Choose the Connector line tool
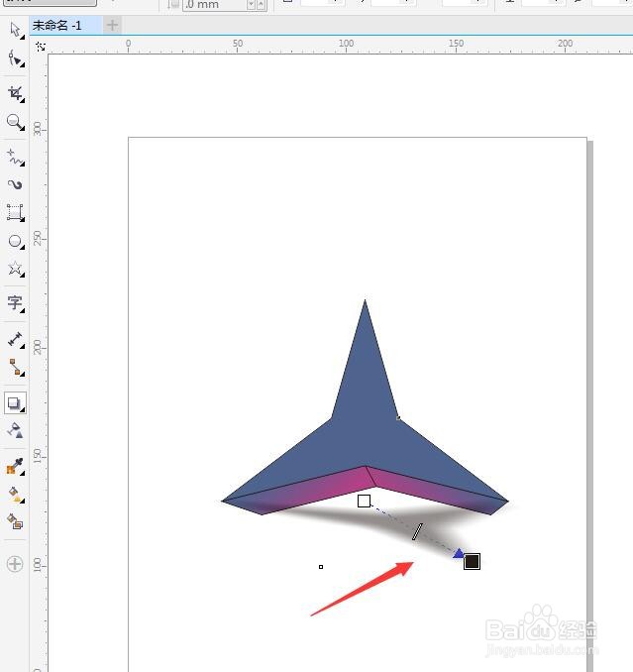 click(16, 368)
